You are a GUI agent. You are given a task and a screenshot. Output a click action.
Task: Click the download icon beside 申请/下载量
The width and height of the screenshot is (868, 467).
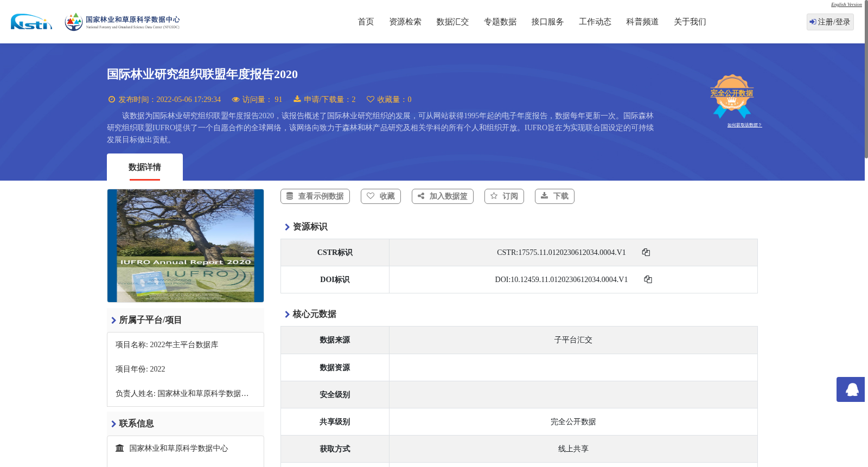click(x=297, y=99)
